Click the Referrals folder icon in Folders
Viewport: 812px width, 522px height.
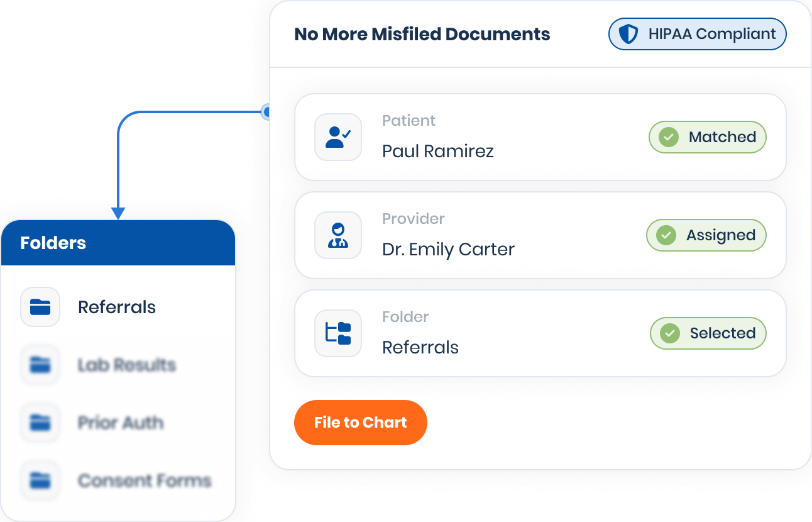(x=40, y=307)
